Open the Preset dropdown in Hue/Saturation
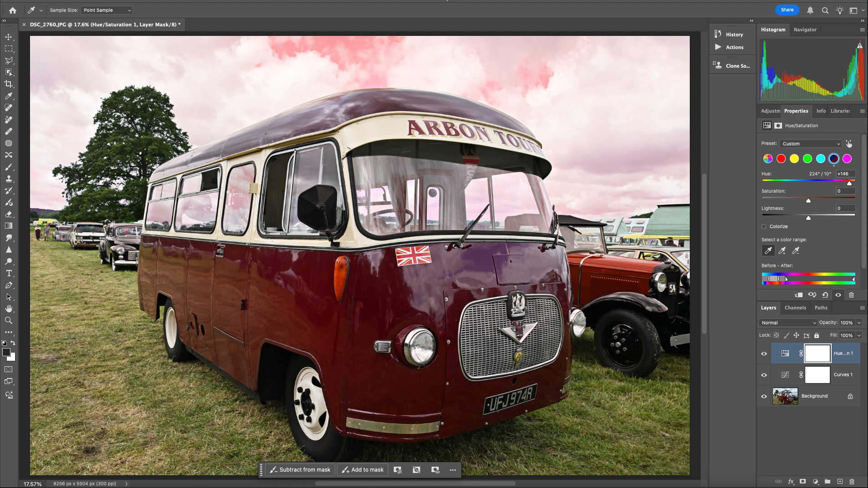868x488 pixels. (x=810, y=143)
